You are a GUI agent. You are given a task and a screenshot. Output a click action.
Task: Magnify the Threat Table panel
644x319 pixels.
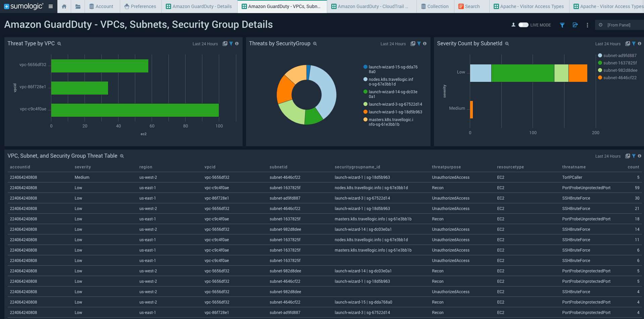tap(122, 156)
